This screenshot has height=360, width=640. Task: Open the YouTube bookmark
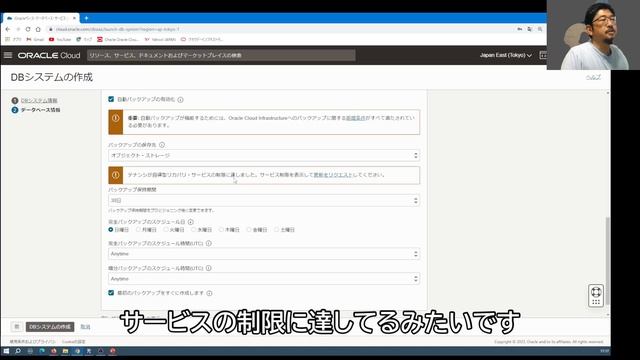pos(60,40)
